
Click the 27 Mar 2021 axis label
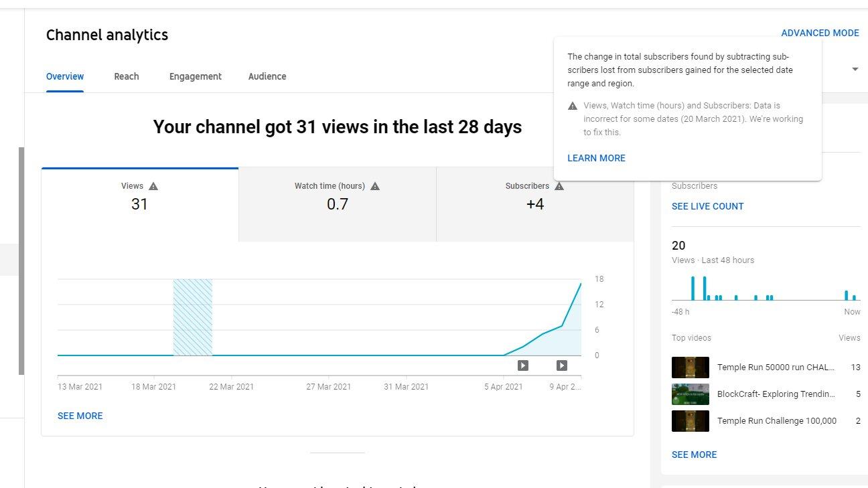point(328,387)
